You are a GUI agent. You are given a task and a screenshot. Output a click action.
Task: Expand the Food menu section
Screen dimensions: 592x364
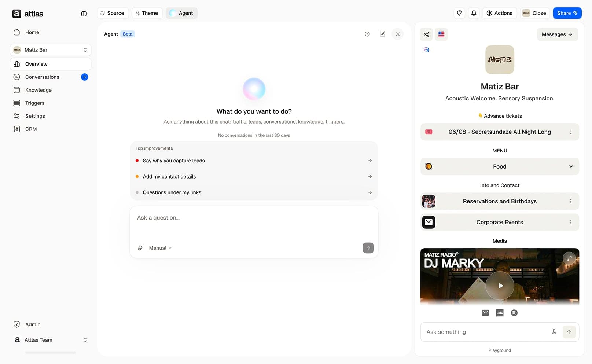pos(500,166)
